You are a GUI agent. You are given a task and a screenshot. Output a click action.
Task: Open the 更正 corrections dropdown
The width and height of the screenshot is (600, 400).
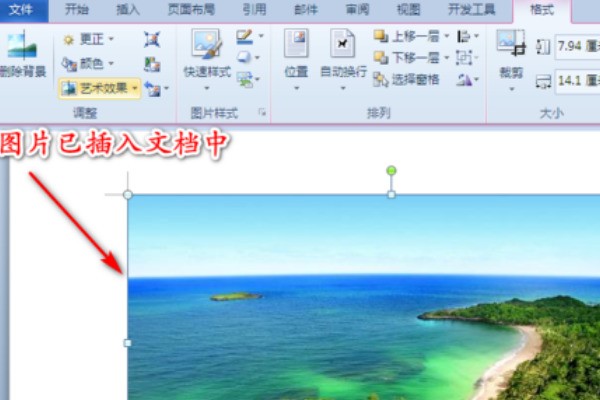[88, 39]
